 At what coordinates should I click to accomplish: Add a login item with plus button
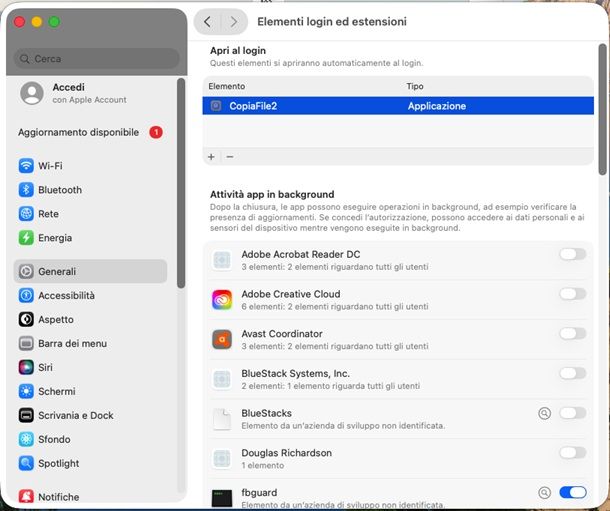(x=211, y=157)
